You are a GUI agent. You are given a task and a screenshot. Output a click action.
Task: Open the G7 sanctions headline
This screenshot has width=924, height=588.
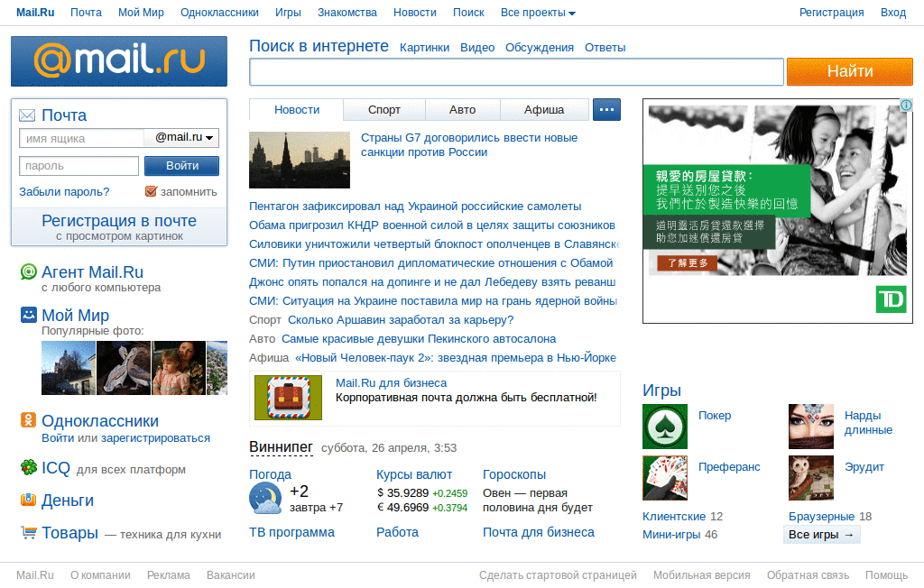(469, 145)
